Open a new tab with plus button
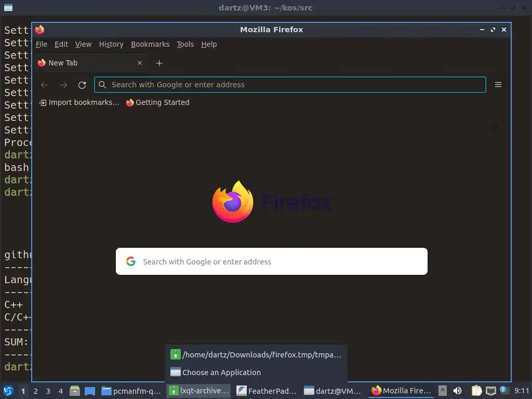 [x=159, y=63]
